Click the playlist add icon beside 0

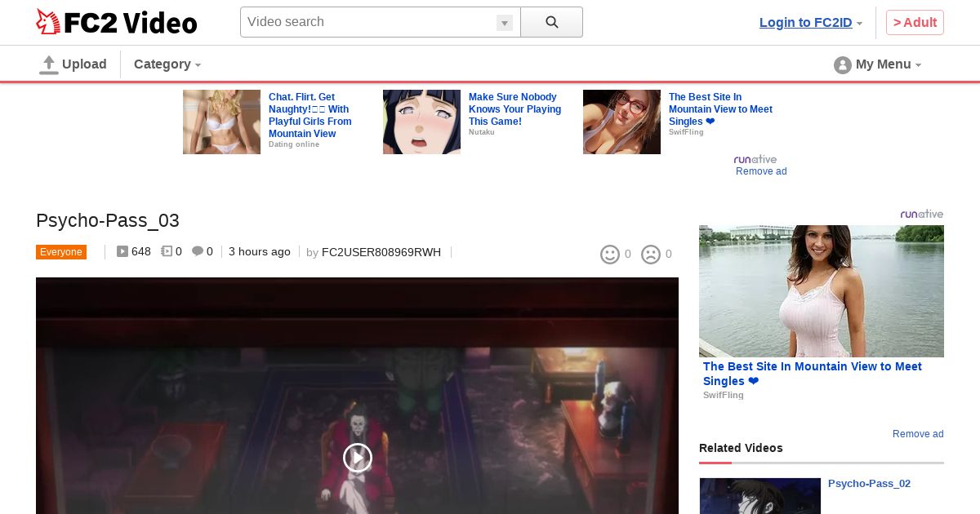pos(167,252)
